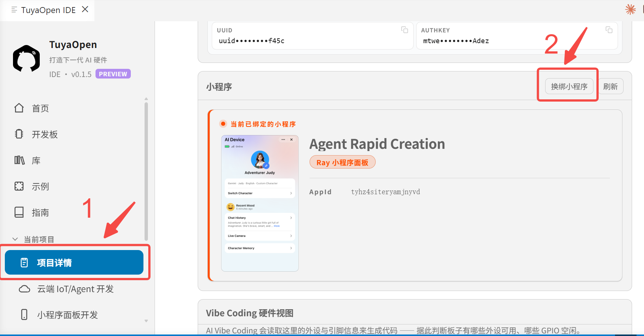Screen dimensions: 644x336
Task: Click the preview three-dots more icon
Action: [283, 140]
